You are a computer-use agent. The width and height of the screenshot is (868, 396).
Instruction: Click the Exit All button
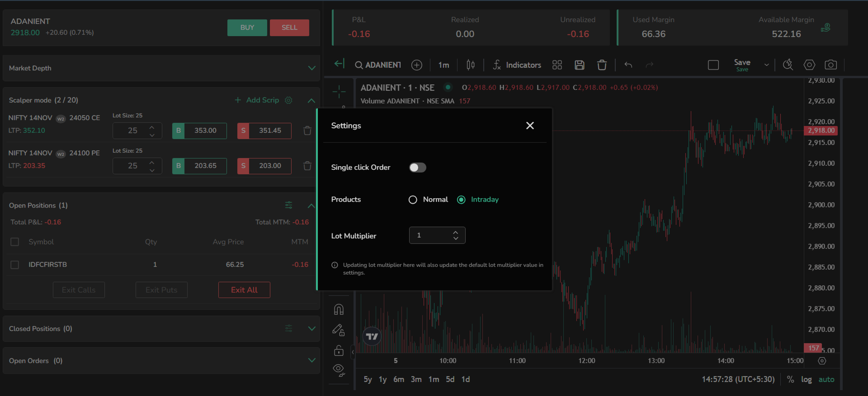coord(244,290)
